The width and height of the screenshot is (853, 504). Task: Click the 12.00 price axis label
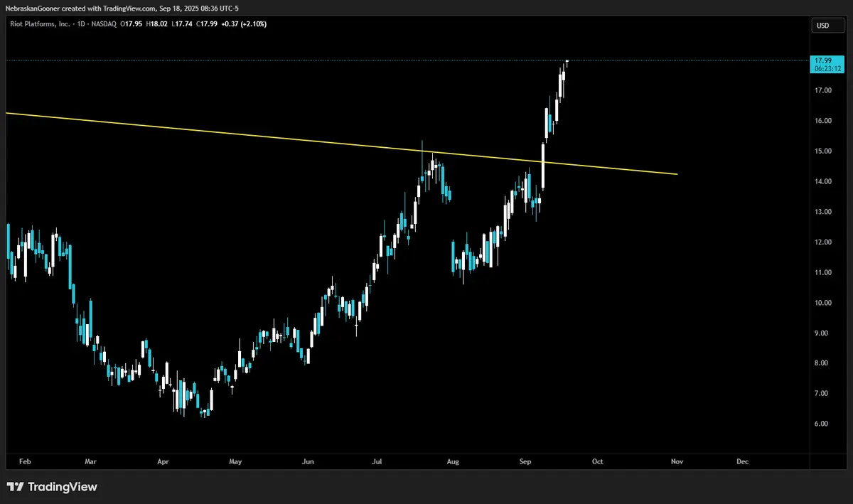pos(823,242)
